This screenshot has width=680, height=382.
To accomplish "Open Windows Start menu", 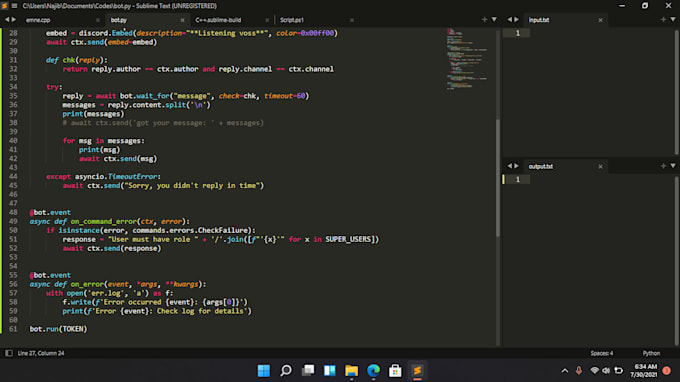I will [x=264, y=371].
